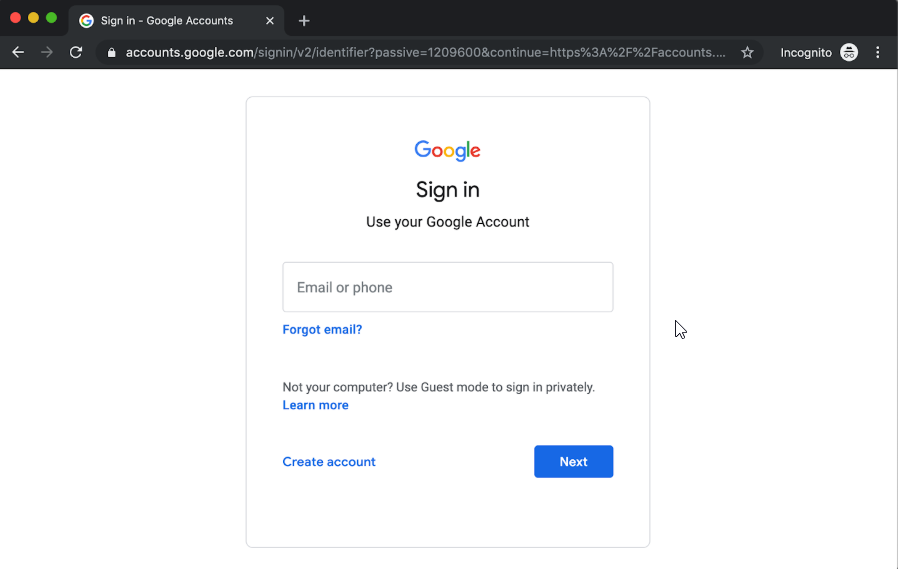This screenshot has height=569, width=898.
Task: Go back to the previous page
Action: (18, 52)
